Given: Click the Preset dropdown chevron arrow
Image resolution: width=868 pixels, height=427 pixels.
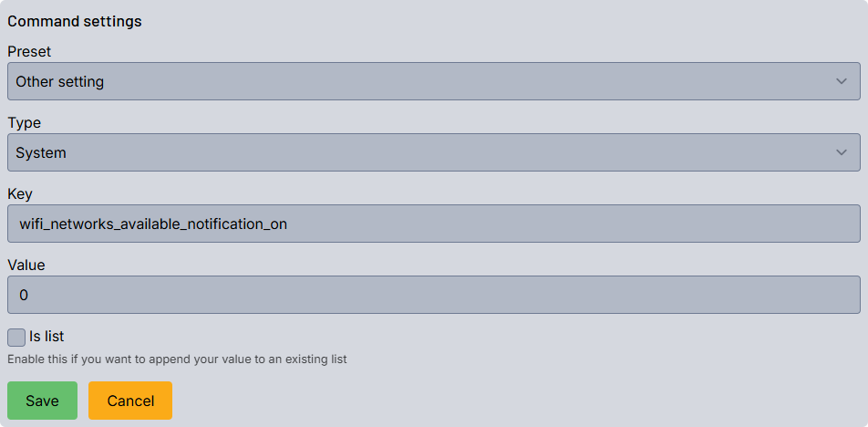Looking at the screenshot, I should (x=841, y=81).
